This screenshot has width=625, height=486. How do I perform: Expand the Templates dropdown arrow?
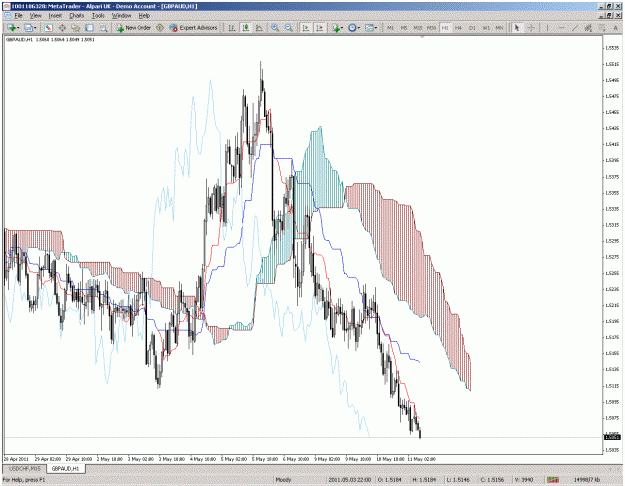point(376,28)
